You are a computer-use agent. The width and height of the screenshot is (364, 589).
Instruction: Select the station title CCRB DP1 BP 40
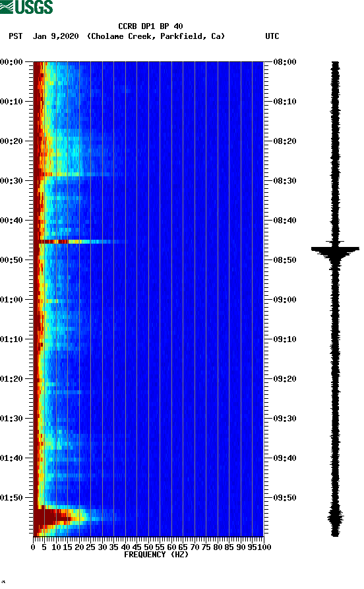point(150,26)
